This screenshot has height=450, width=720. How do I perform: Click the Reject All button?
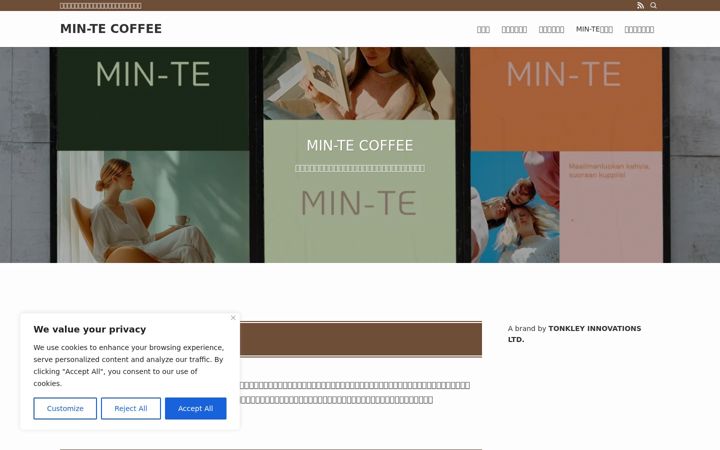pyautogui.click(x=131, y=408)
